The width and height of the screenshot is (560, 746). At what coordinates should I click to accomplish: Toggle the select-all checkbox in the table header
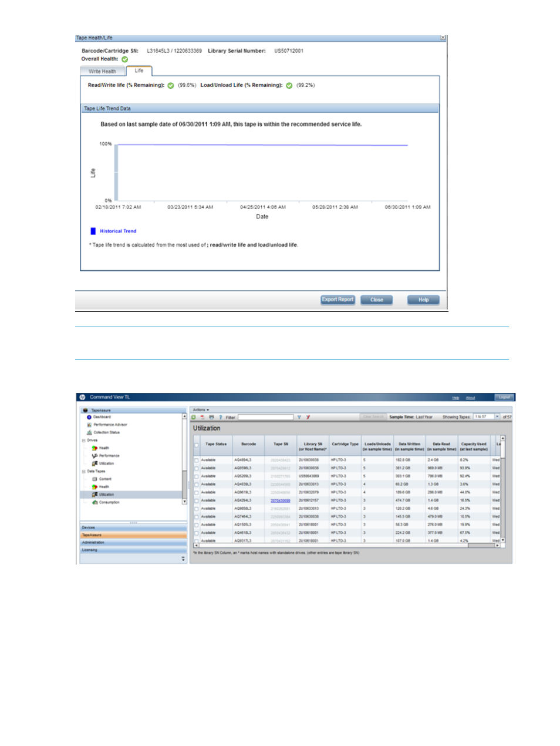click(196, 445)
